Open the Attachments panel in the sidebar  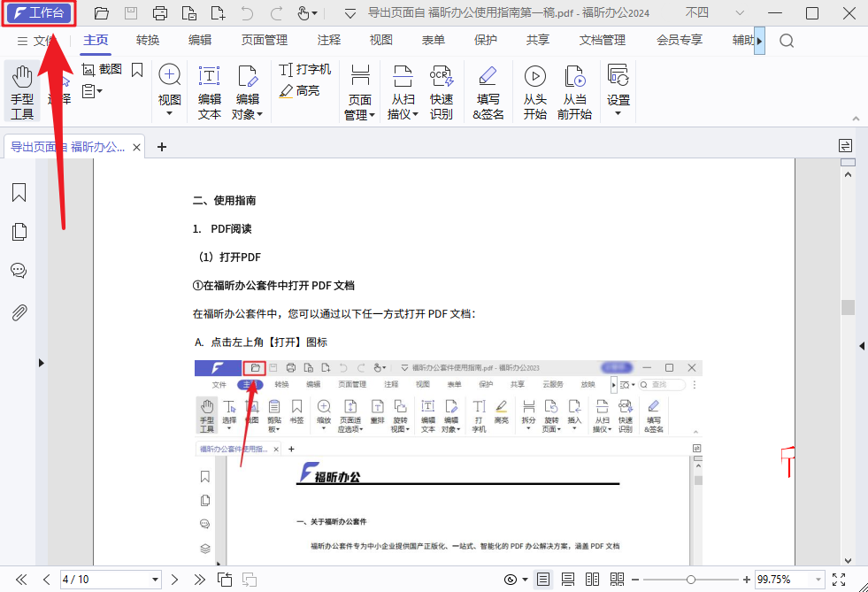point(19,311)
